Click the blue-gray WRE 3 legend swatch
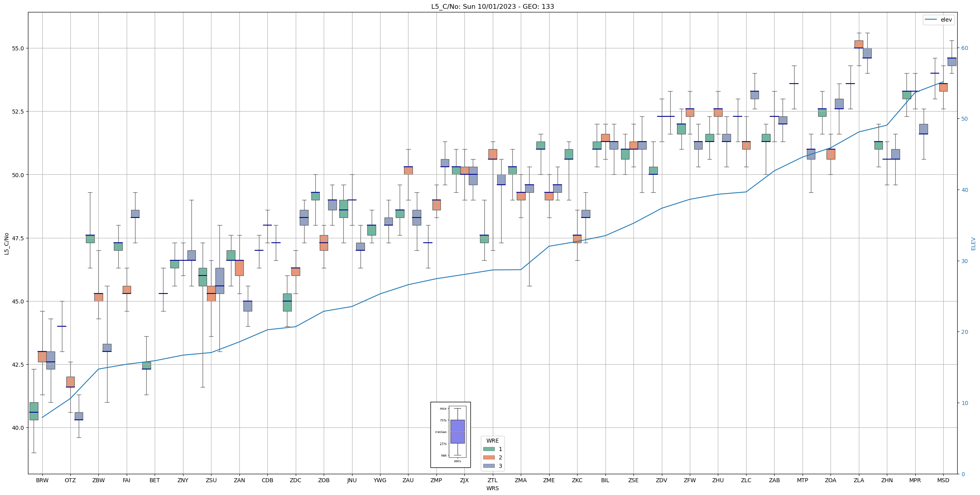 pyautogui.click(x=489, y=466)
